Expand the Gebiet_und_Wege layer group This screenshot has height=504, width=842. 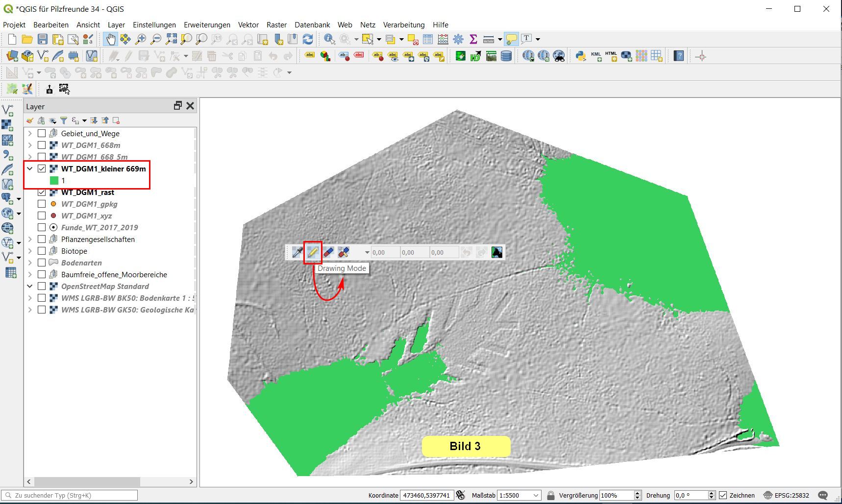30,133
